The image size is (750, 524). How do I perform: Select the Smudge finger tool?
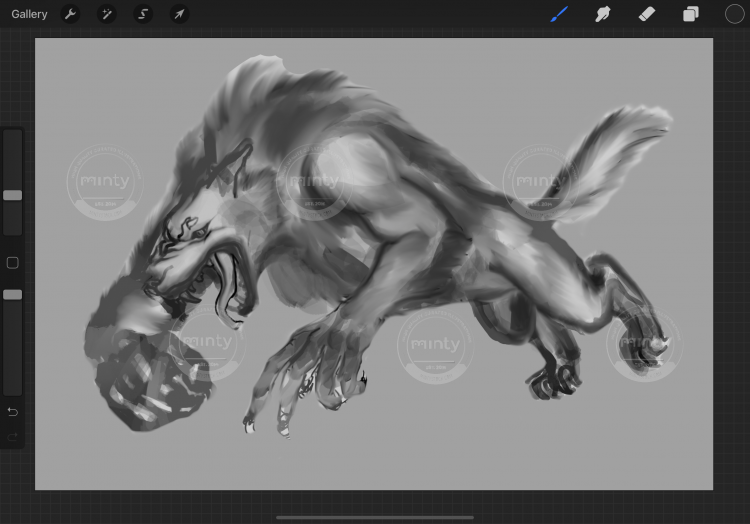(x=603, y=14)
